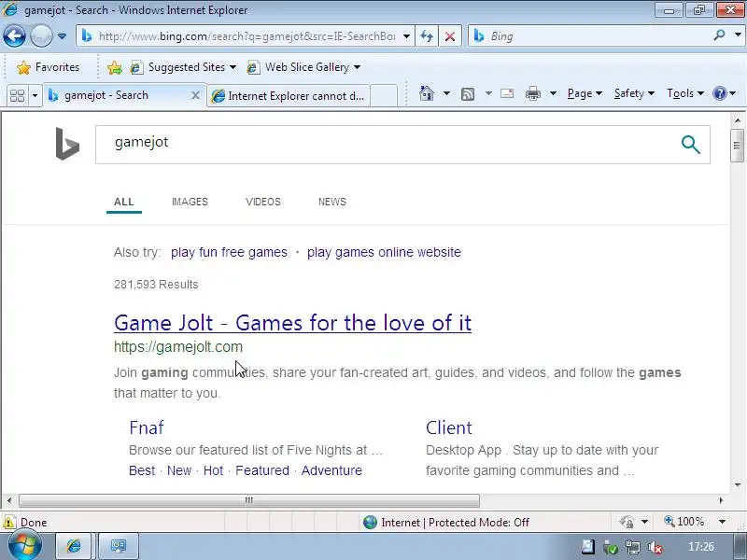
Task: Click the Help question mark icon
Action: tap(719, 93)
